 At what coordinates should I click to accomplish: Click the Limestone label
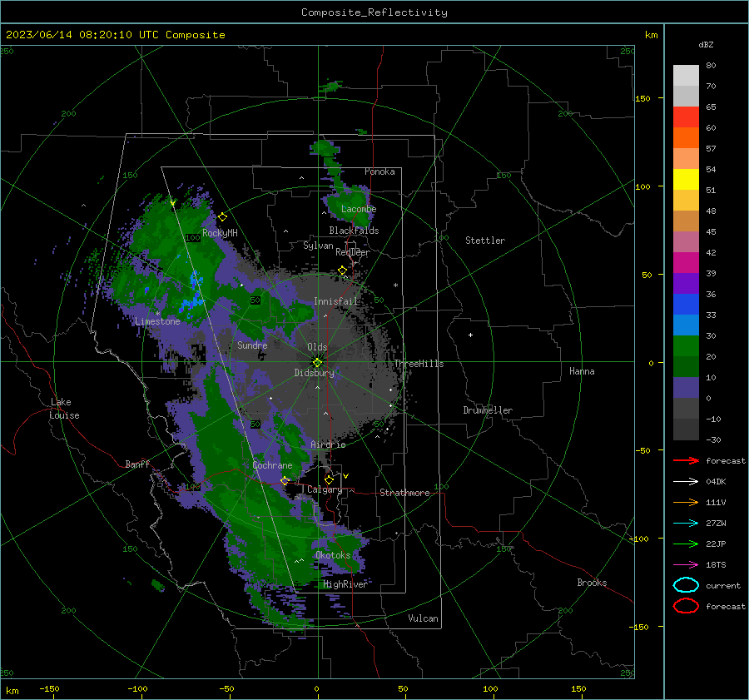[157, 321]
